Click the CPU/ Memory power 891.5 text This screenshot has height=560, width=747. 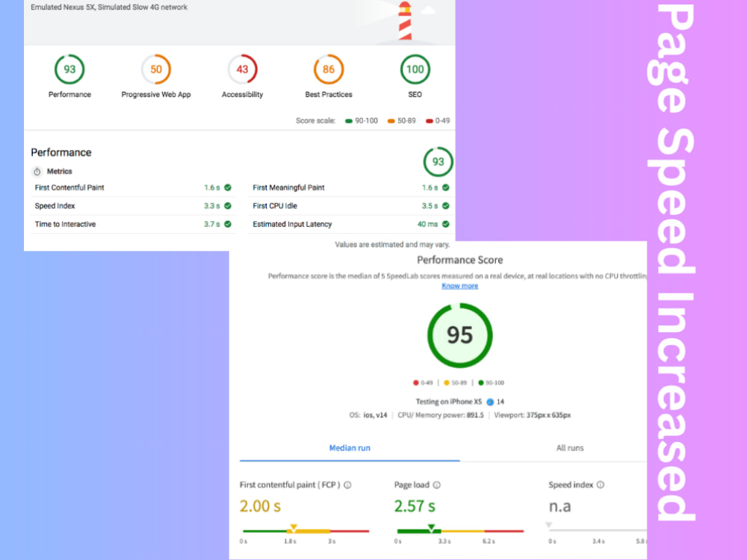point(441,415)
